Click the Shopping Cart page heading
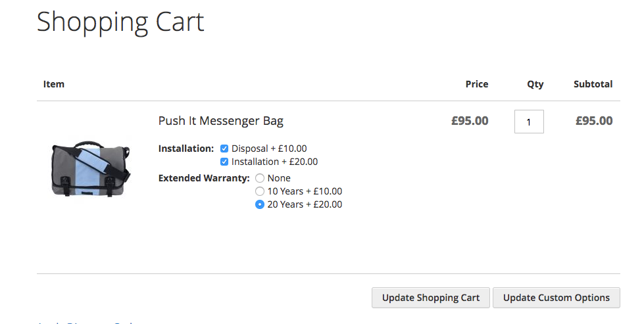Screen dimensions: 644x324 tap(120, 22)
